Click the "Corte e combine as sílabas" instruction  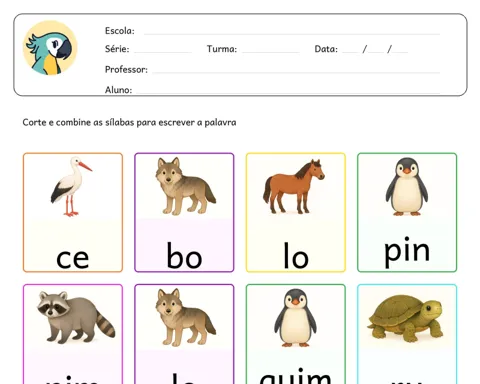[x=129, y=122]
